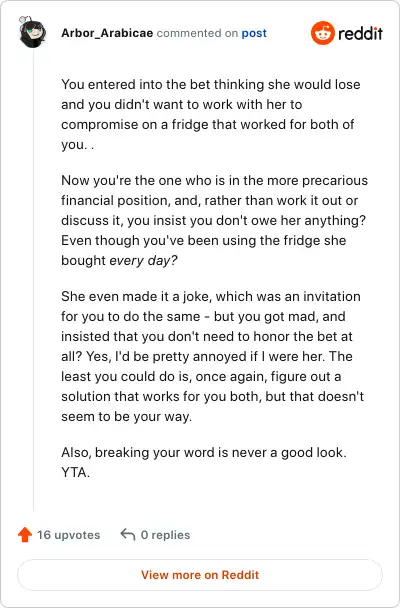Click the Arbor_Arabicae user avatar

pos(33,32)
